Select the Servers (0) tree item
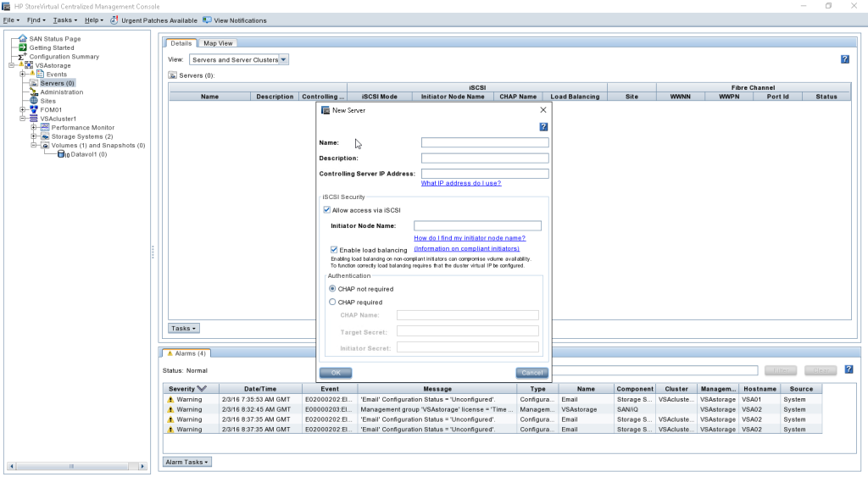This screenshot has width=868, height=477. coord(57,83)
